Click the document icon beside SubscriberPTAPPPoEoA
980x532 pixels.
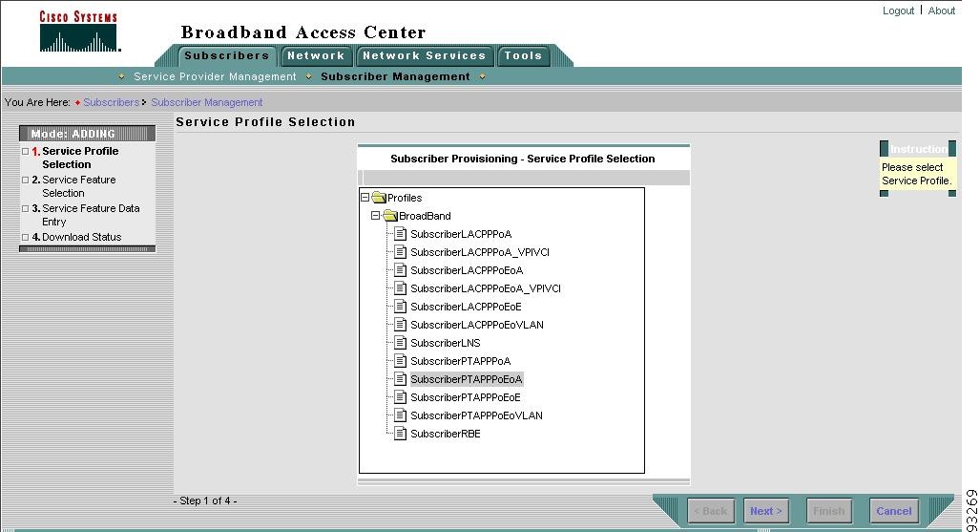(401, 379)
